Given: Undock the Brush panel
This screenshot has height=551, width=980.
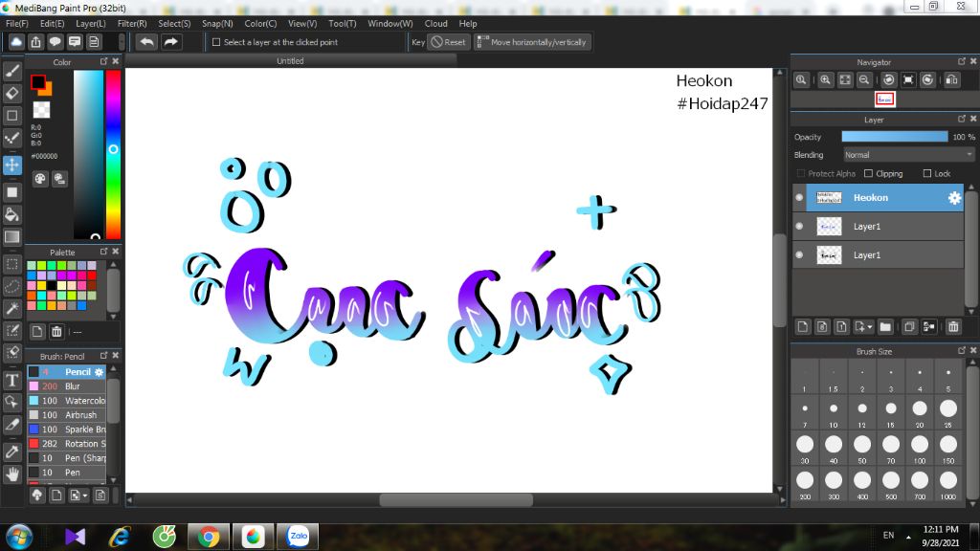Looking at the screenshot, I should click(x=103, y=356).
